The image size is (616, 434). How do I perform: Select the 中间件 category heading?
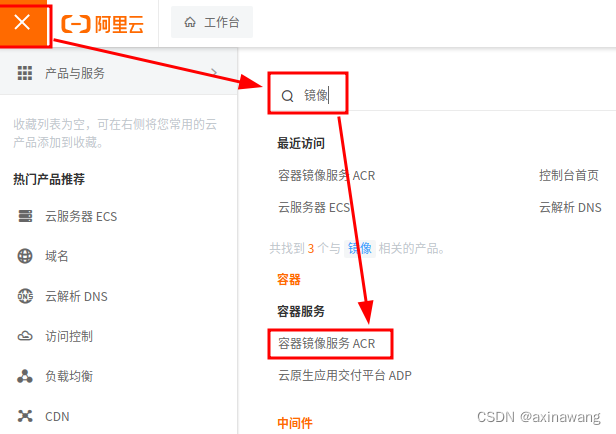click(295, 423)
